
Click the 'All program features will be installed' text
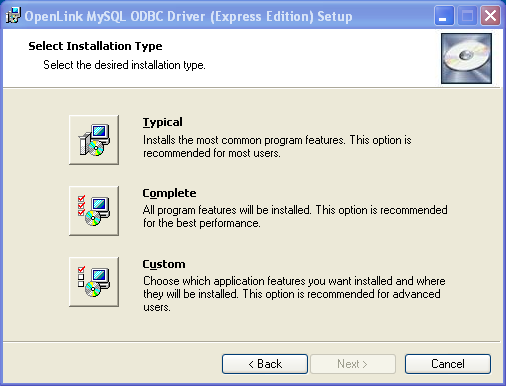click(295, 217)
